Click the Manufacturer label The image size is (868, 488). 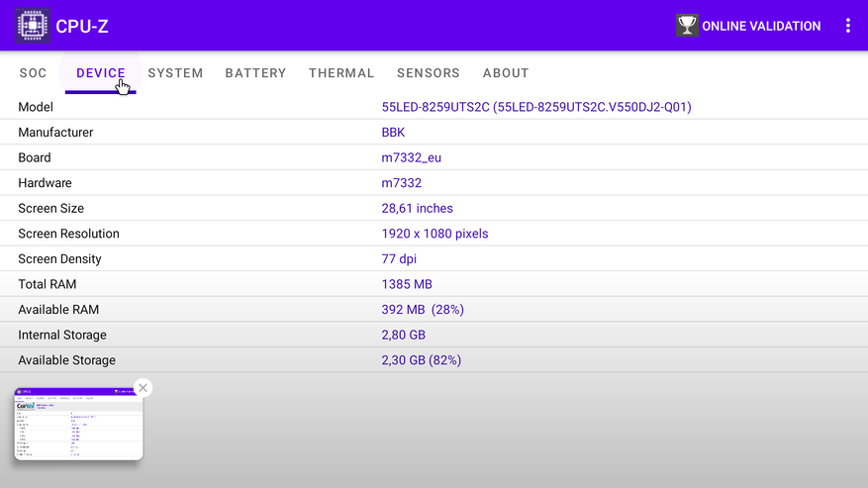(x=55, y=133)
